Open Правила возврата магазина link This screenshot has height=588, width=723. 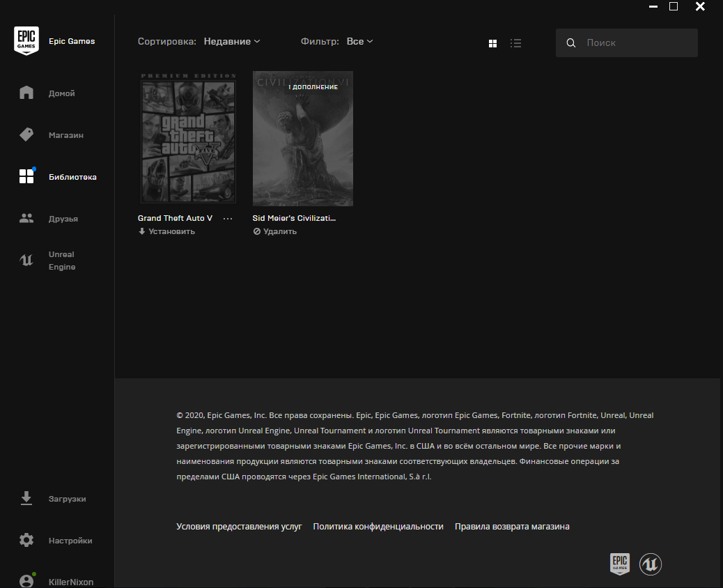pos(512,527)
